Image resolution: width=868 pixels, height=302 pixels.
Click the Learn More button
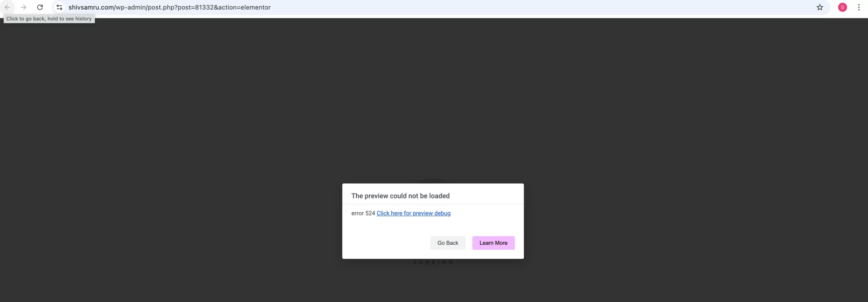pyautogui.click(x=493, y=243)
